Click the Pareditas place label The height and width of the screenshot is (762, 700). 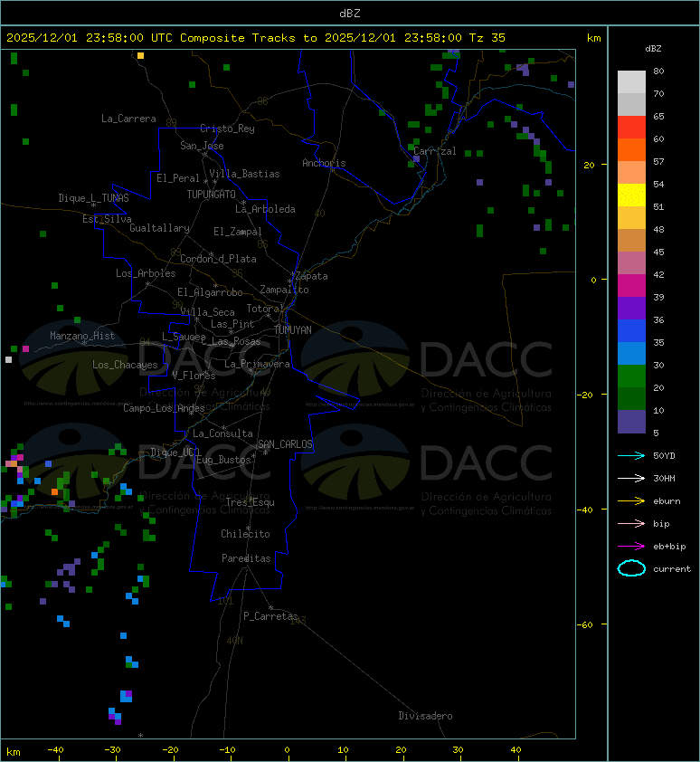(x=246, y=559)
